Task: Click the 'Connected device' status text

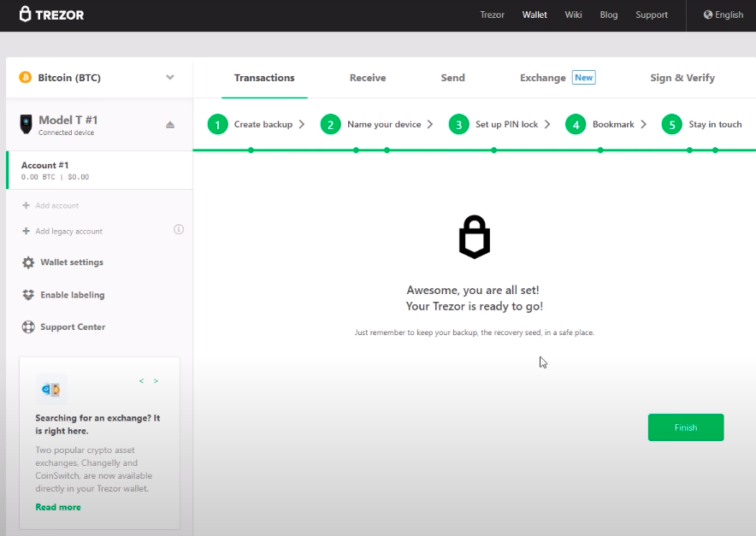Action: pos(66,133)
